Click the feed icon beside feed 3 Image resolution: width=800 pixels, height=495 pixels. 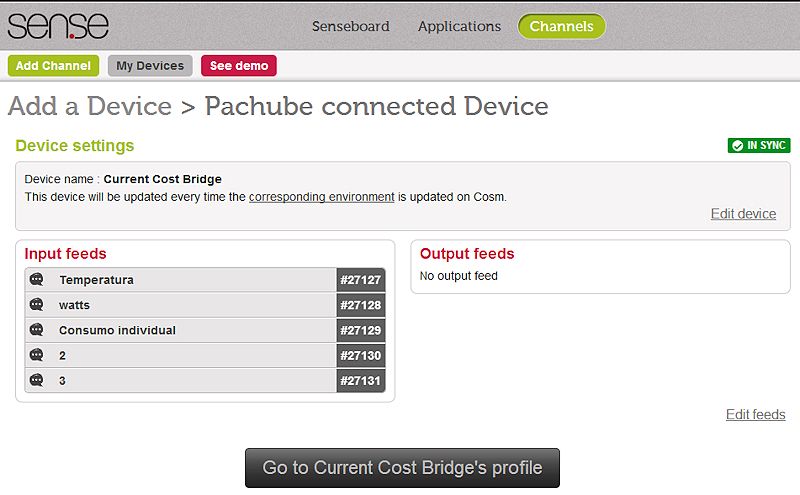(x=37, y=380)
